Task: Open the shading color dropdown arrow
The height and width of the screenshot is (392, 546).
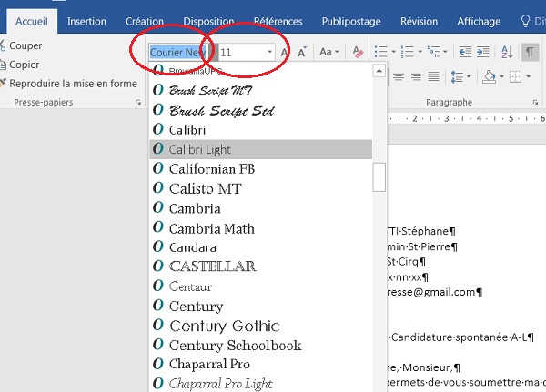Action: [501, 76]
